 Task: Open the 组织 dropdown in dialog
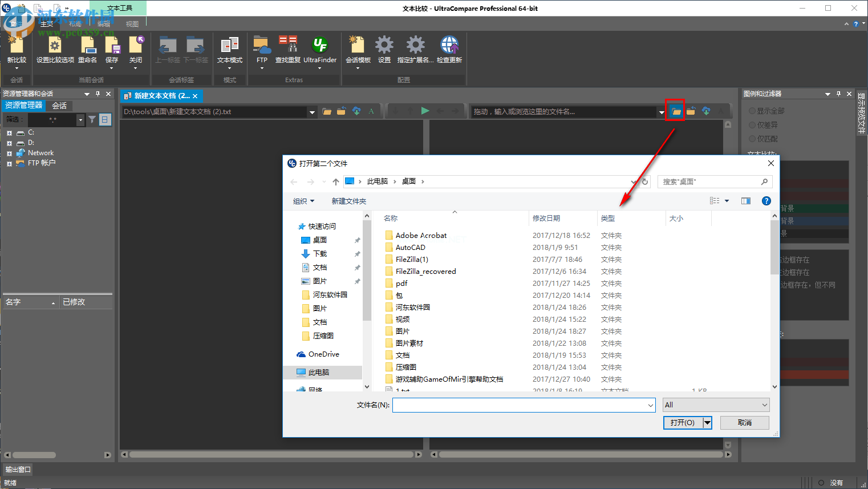click(304, 201)
